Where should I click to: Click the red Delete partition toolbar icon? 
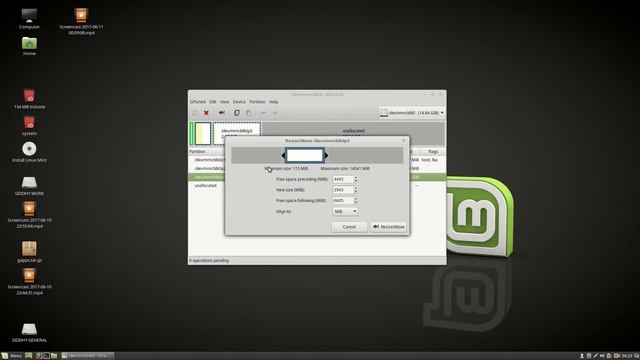(206, 113)
